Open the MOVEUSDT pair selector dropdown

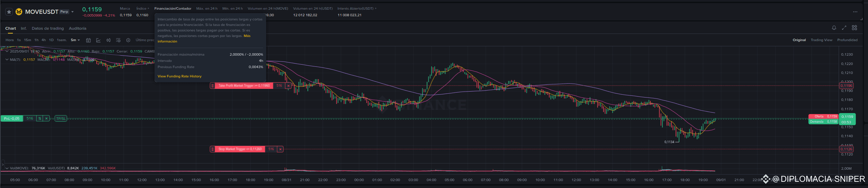coord(72,12)
